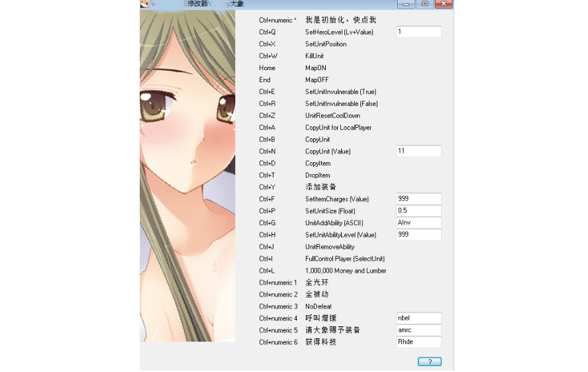Click the SetUnitAbilityLevel (Value) label
The height and width of the screenshot is (372, 588).
pyautogui.click(x=340, y=235)
